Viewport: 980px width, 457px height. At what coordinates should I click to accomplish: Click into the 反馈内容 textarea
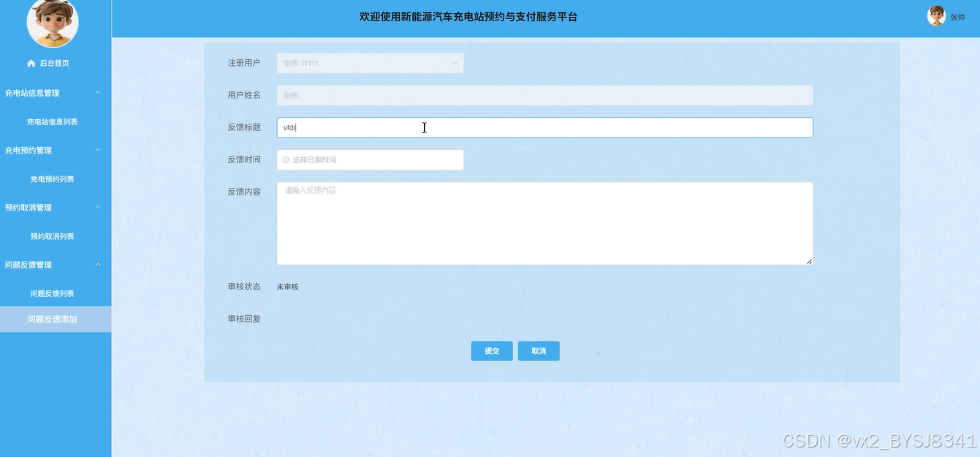point(544,223)
